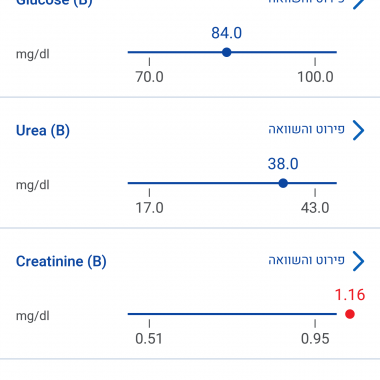This screenshot has width=380, height=380.
Task: Click the 70.0 lower glucose limit
Action: coord(149,77)
